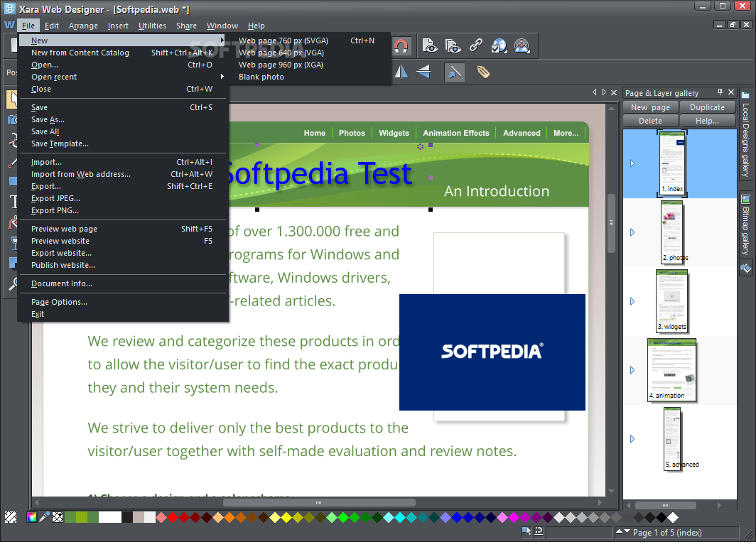Click the Preview web page eye icon
Viewport: 756px width, 542px height.
(429, 45)
